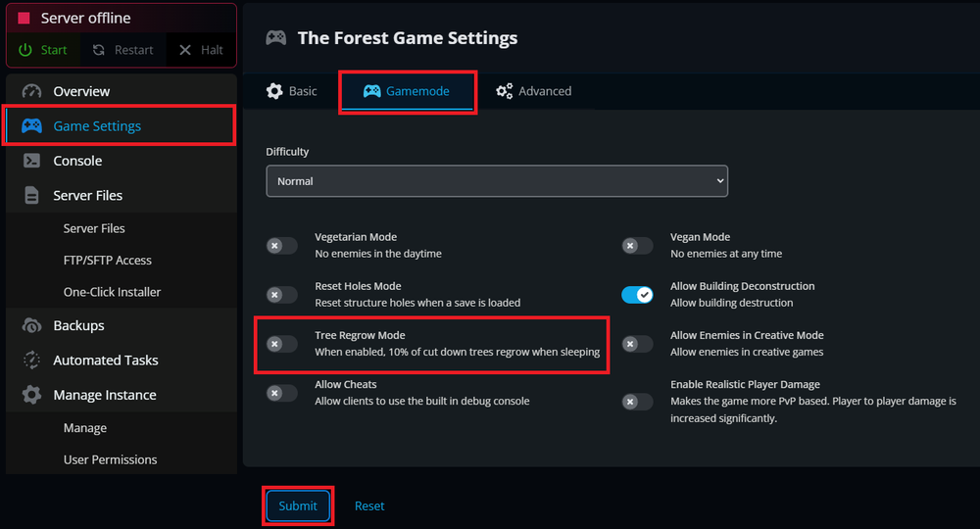Click the red server offline status square
The image size is (980, 529).
tap(24, 19)
